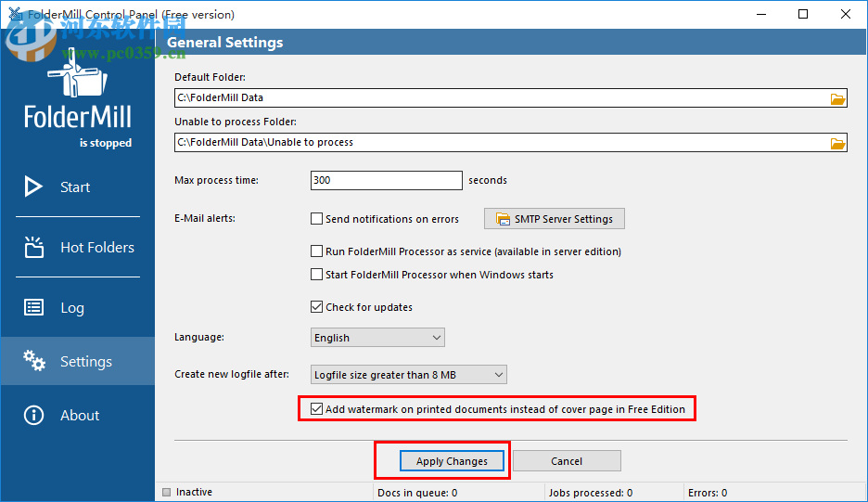Click the Start play icon in sidebar
The height and width of the screenshot is (502, 868).
(34, 187)
